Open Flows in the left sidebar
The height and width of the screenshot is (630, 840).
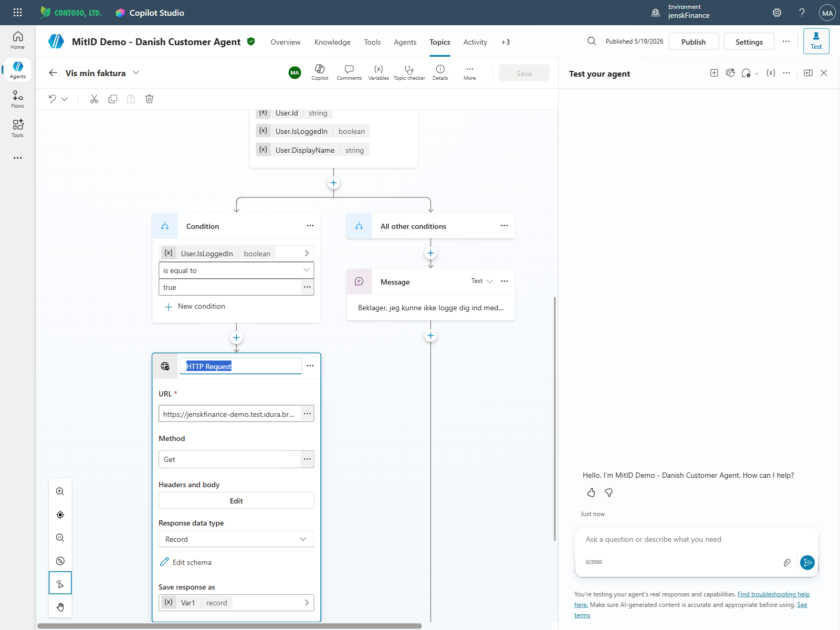point(17,99)
